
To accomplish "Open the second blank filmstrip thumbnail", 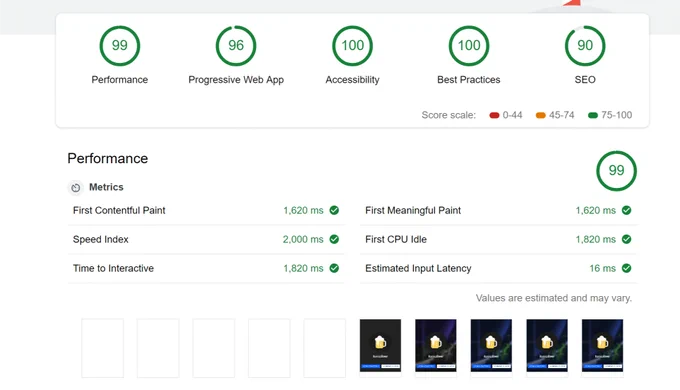I will tap(158, 348).
